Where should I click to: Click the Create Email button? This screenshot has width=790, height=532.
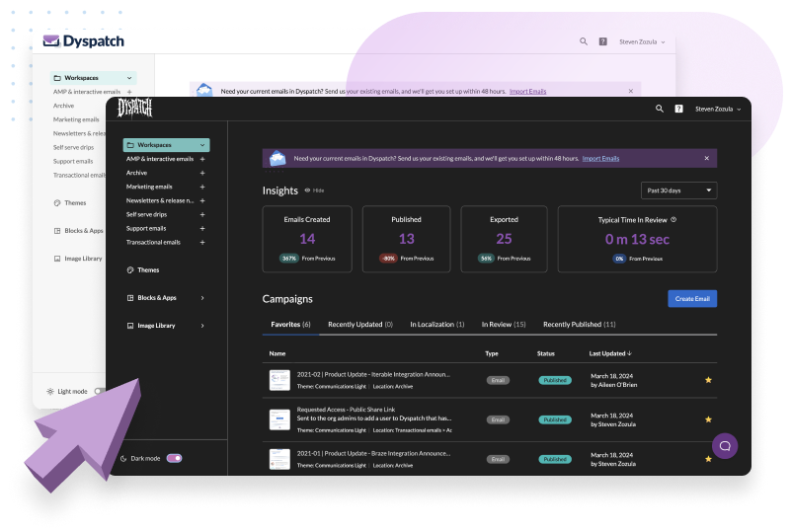click(x=692, y=299)
